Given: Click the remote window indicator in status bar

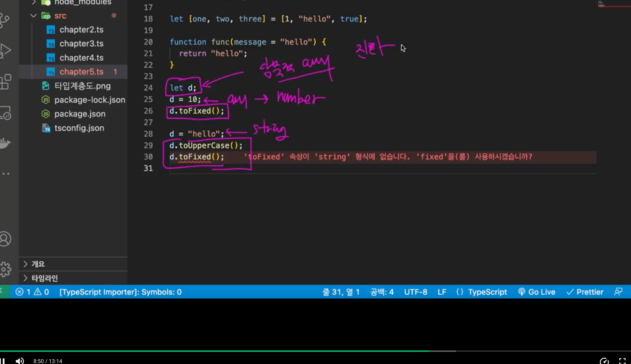Looking at the screenshot, I should tap(5, 292).
